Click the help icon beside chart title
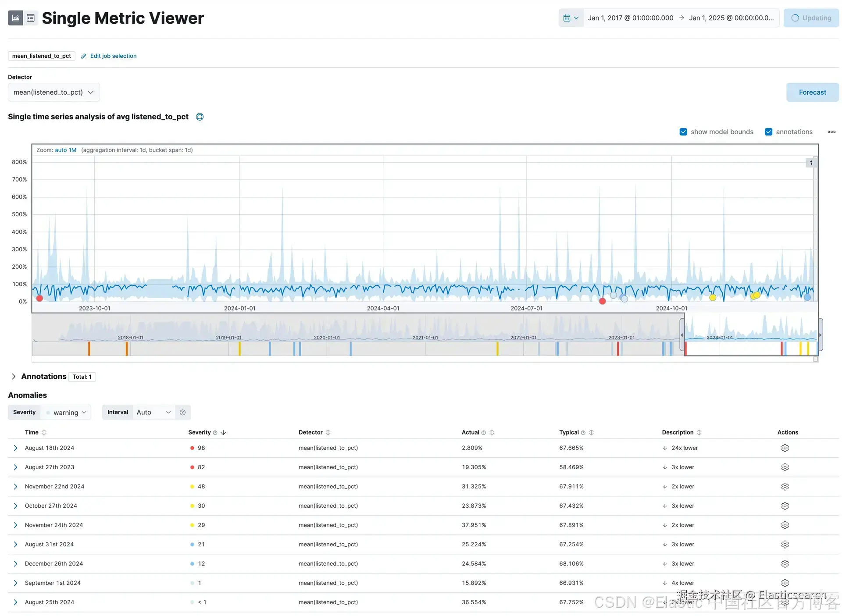 pos(200,117)
